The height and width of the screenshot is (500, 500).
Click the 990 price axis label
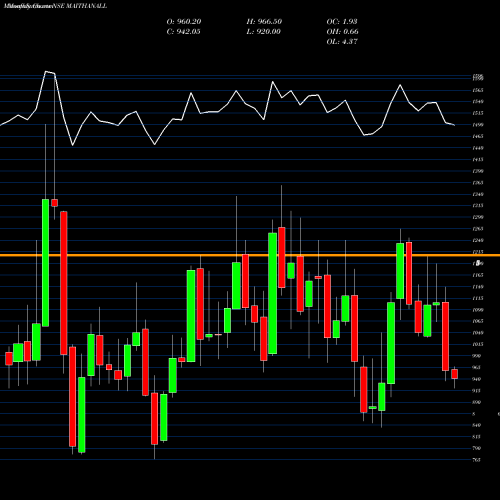click(x=477, y=356)
